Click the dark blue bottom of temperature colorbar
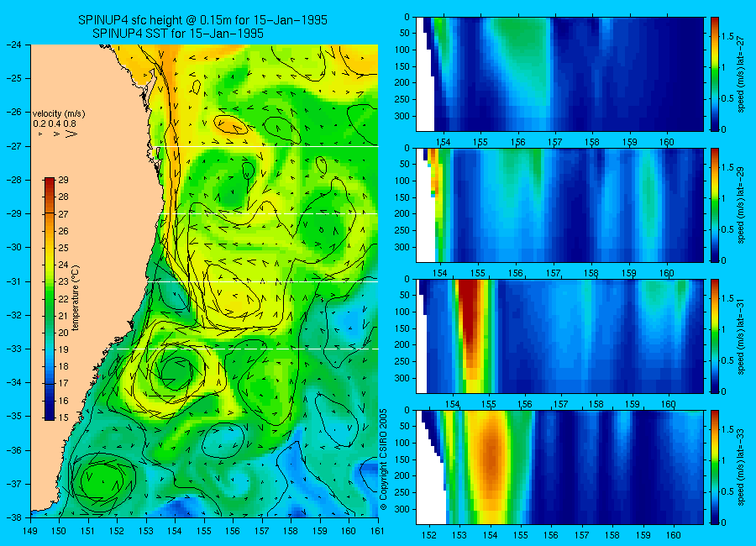756x546 pixels. [x=50, y=416]
